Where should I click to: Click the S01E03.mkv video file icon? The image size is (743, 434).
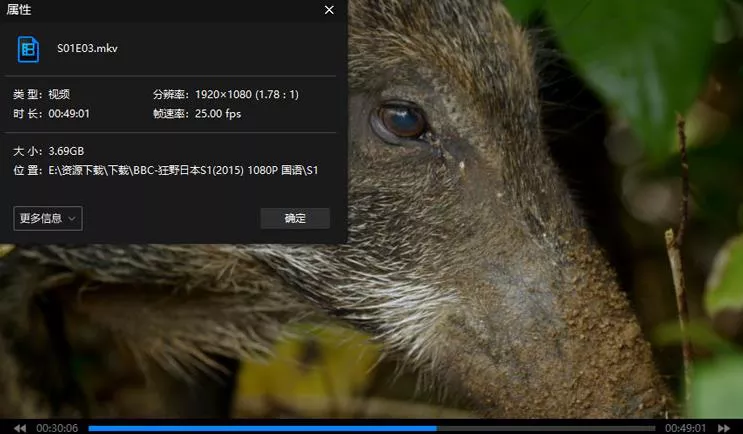click(28, 48)
